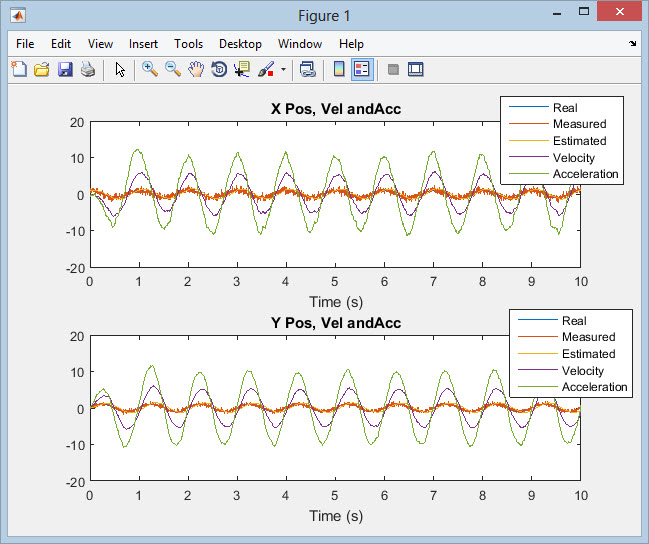Toggle the Insert Colorbar button
The width and height of the screenshot is (649, 544).
339,69
